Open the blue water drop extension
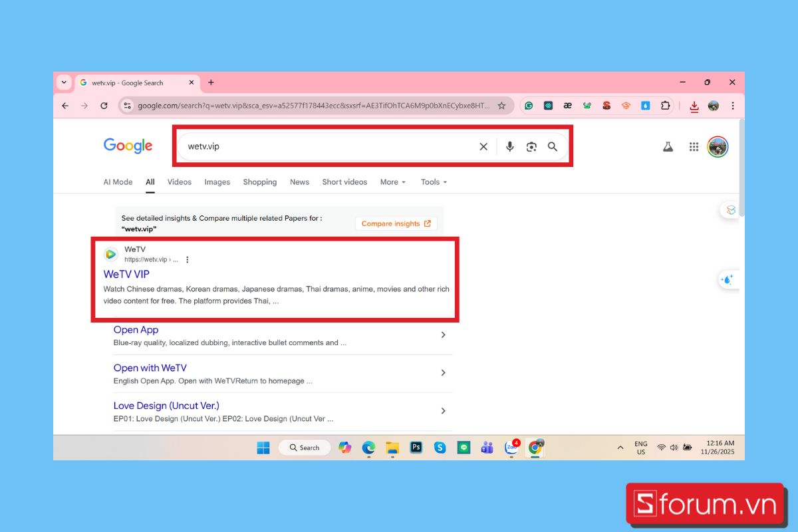 click(x=645, y=106)
